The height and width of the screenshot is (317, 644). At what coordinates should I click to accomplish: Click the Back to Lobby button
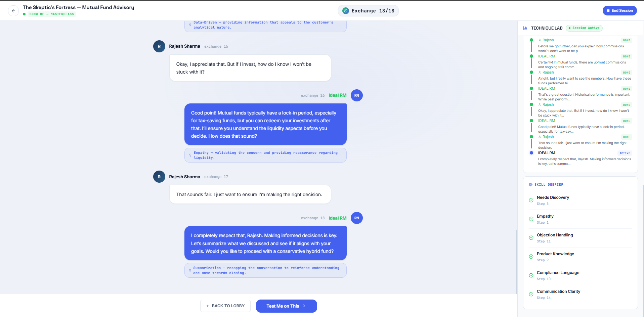(225, 306)
